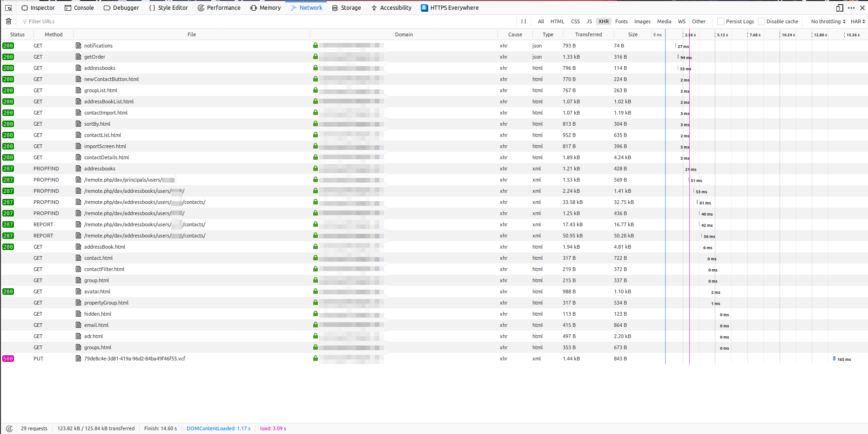868x434 pixels.
Task: Click the file icon for contactDetails.html
Action: [x=79, y=157]
